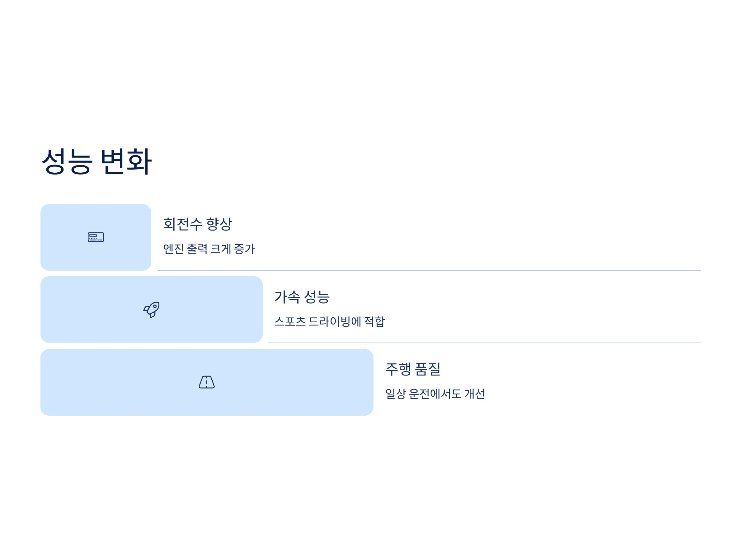Select the text 스포츠 드라이빙에 적합
747x560 pixels.
click(329, 321)
